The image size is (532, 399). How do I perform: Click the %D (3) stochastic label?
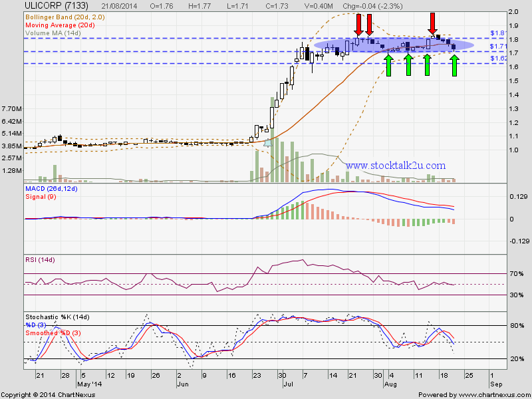click(x=36, y=325)
